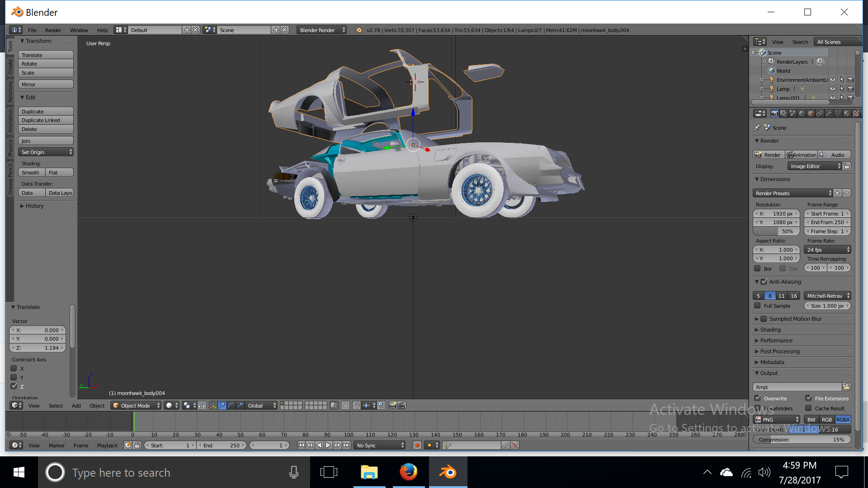
Task: Open the Global orientation dropdown
Action: pyautogui.click(x=261, y=405)
